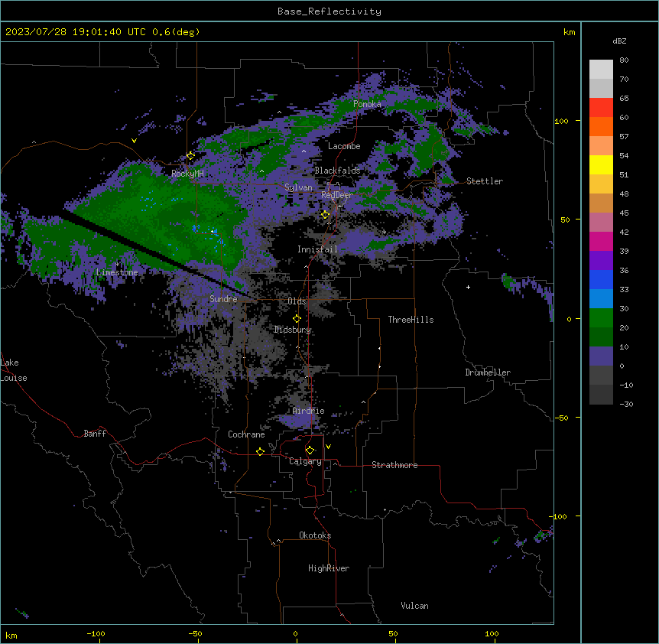659x644 pixels.
Task: Click the -30 value on the dBZ legend
Action: (x=626, y=405)
